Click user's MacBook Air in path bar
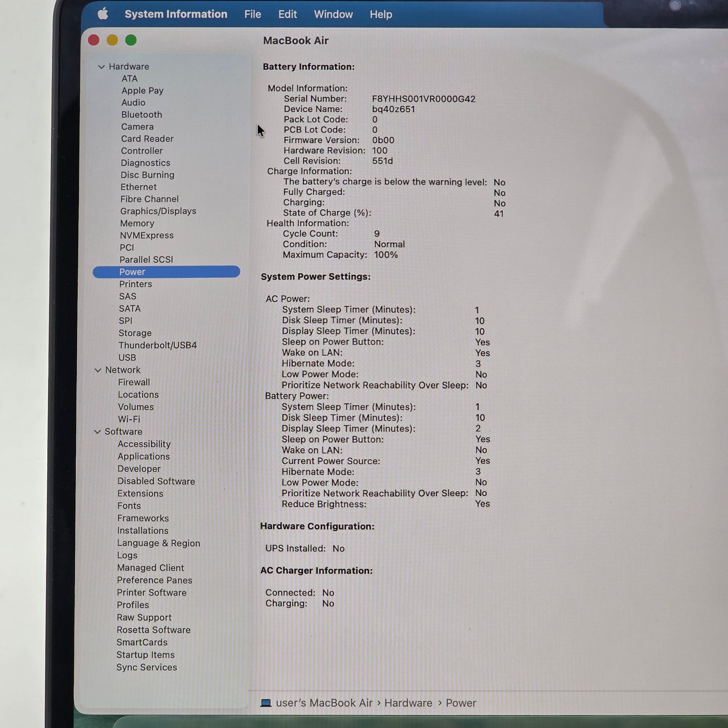Screen dimensions: 728x728 tap(324, 703)
